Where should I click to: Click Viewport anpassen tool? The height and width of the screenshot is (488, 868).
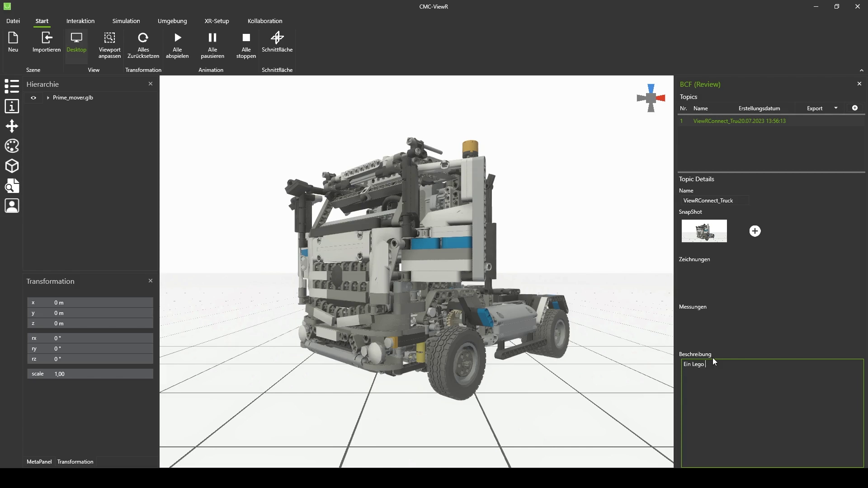pos(109,38)
